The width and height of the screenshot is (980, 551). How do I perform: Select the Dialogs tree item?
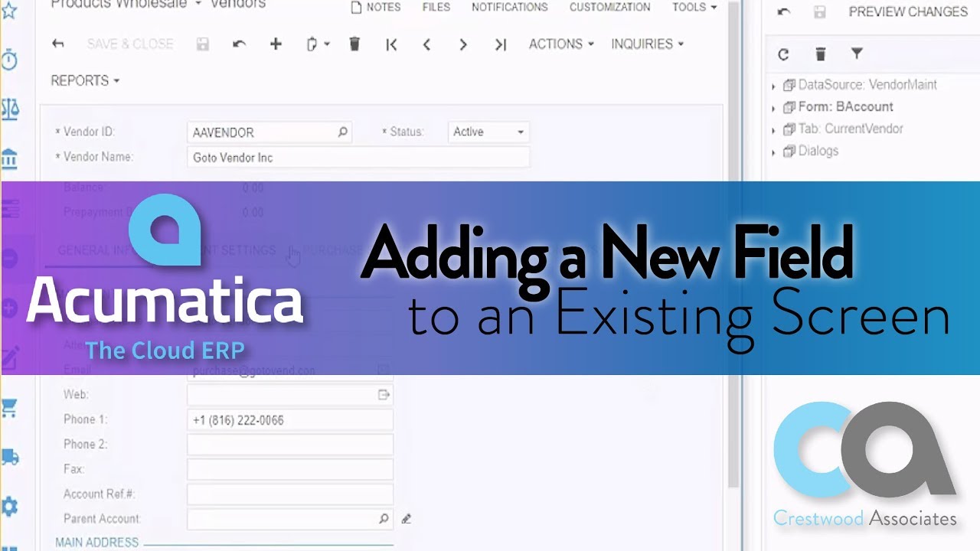818,151
